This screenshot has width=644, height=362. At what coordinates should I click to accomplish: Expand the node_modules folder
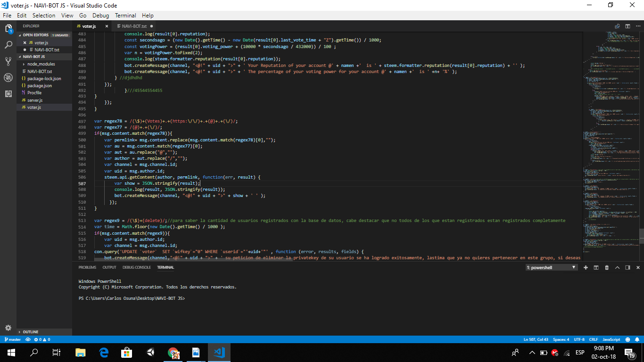pos(41,64)
